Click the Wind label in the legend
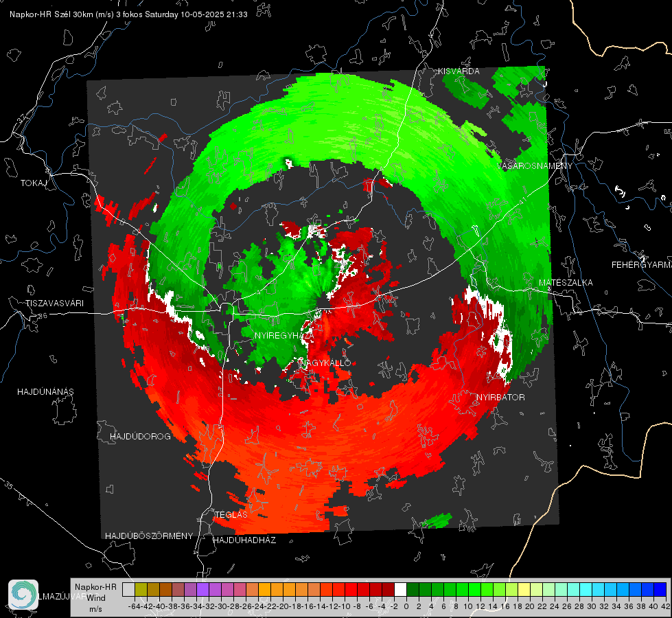Screen dimensions: 672x618 click(x=96, y=598)
